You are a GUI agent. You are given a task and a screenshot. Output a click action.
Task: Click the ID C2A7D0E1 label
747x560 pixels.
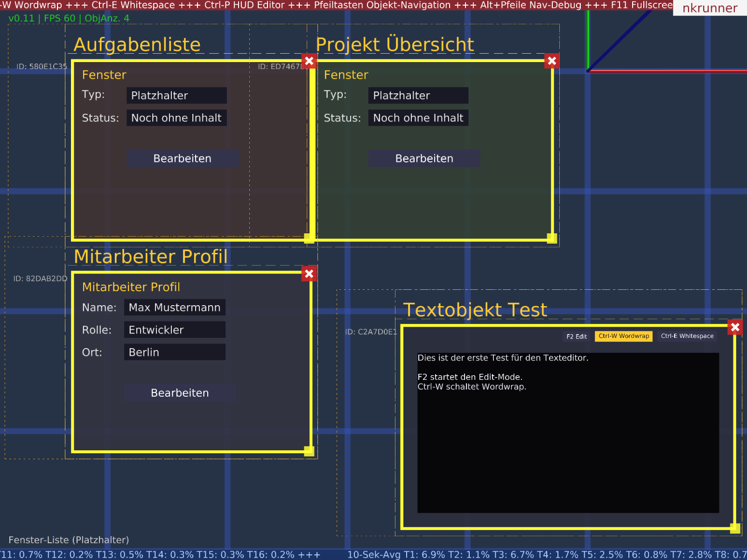tap(371, 333)
